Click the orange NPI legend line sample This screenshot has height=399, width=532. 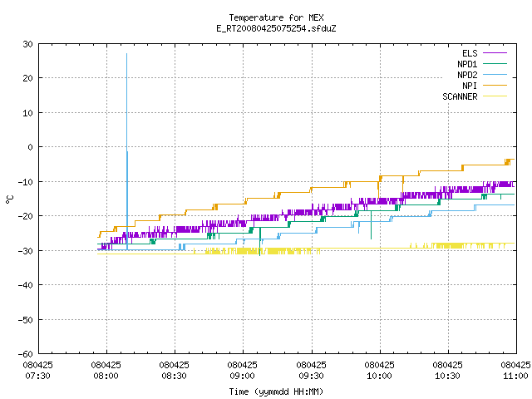[x=495, y=86]
